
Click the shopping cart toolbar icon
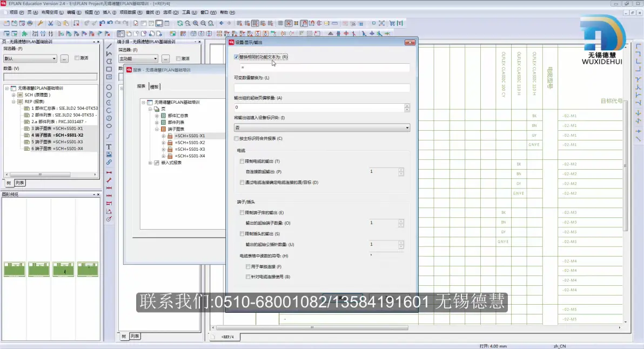point(392,23)
